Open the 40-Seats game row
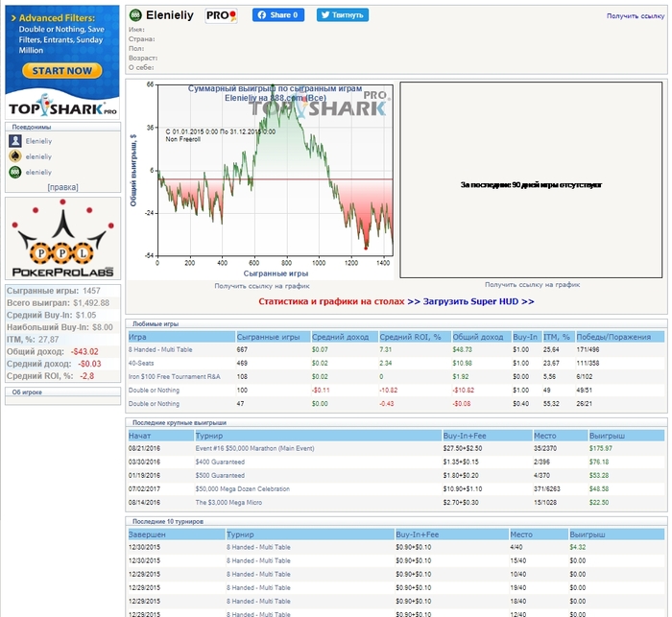Screen dimensions: 672x617 coord(141,363)
